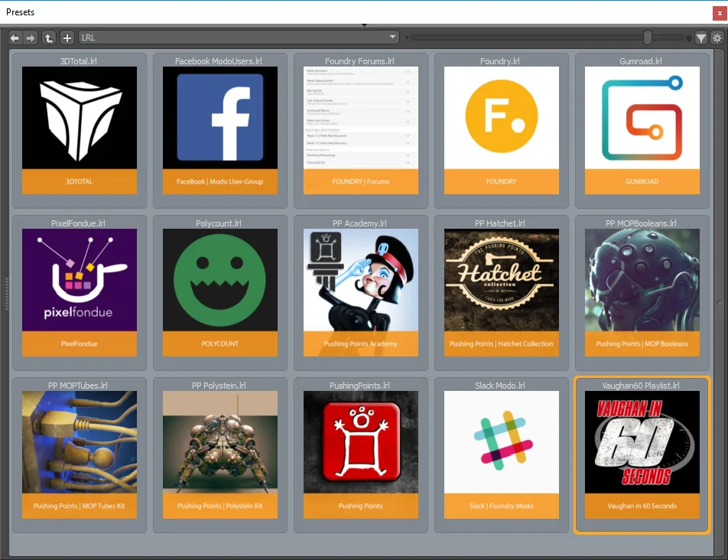Viewport: 728px width, 560px height.
Task: Click the top center collapse arrow
Action: [x=365, y=25]
